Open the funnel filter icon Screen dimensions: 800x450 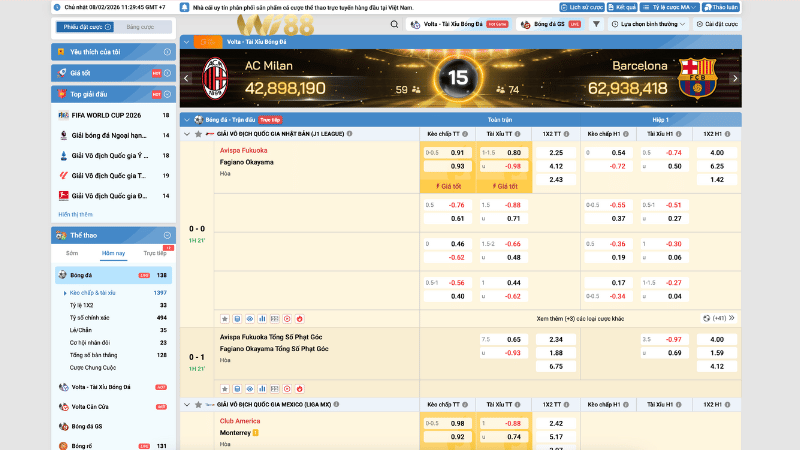pos(596,24)
